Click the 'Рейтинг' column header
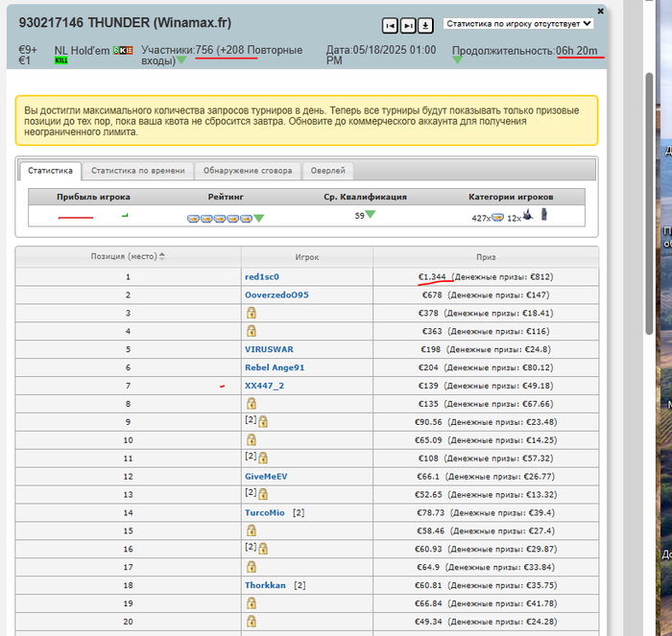The image size is (672, 636). (226, 197)
